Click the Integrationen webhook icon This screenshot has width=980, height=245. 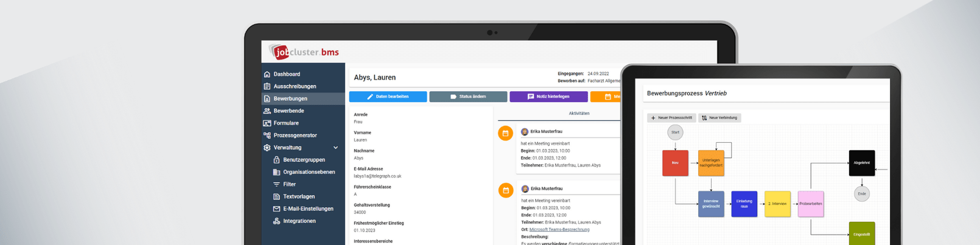tap(276, 221)
